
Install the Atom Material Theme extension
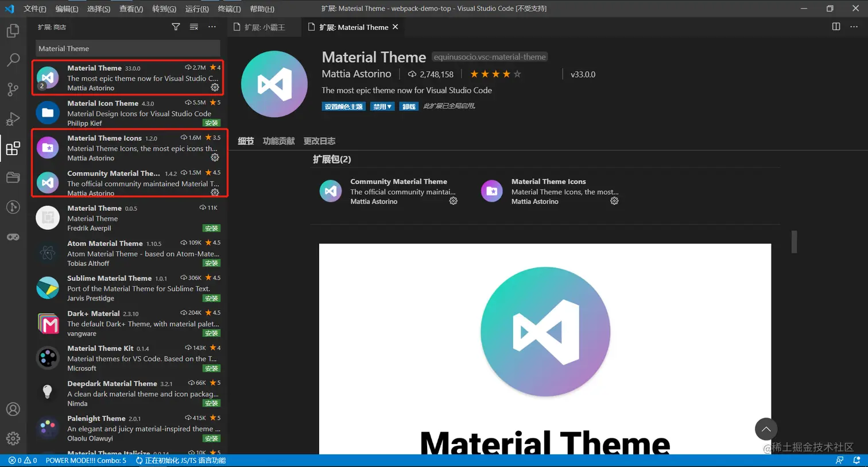click(x=212, y=263)
